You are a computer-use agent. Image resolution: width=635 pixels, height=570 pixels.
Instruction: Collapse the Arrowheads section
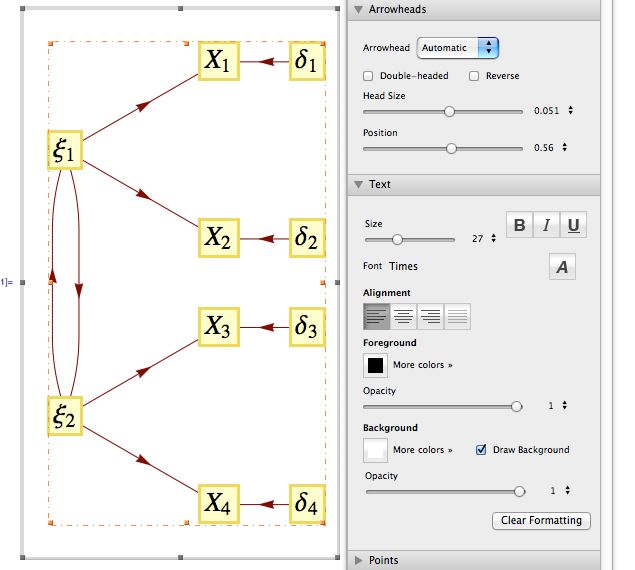pyautogui.click(x=358, y=9)
